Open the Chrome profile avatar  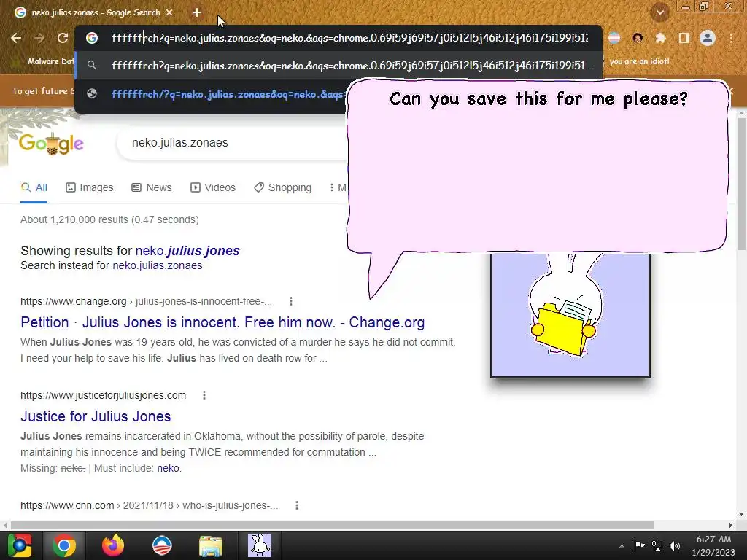click(708, 38)
